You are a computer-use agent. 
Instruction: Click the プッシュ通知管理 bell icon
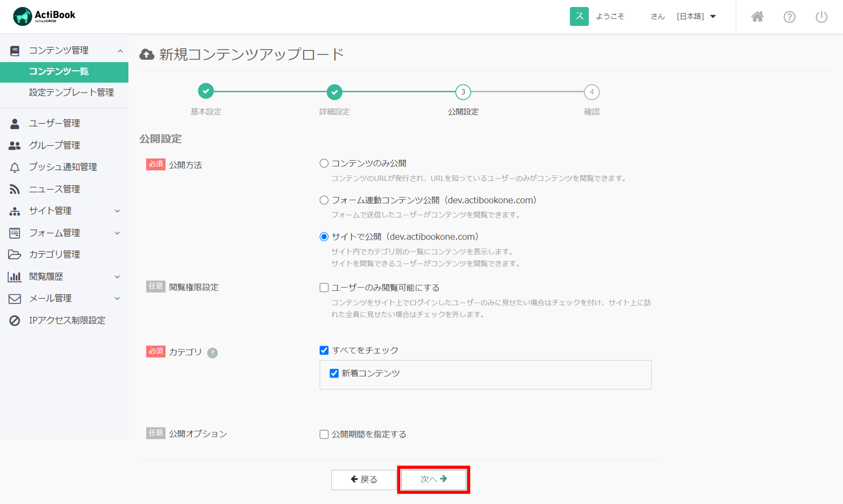click(15, 167)
